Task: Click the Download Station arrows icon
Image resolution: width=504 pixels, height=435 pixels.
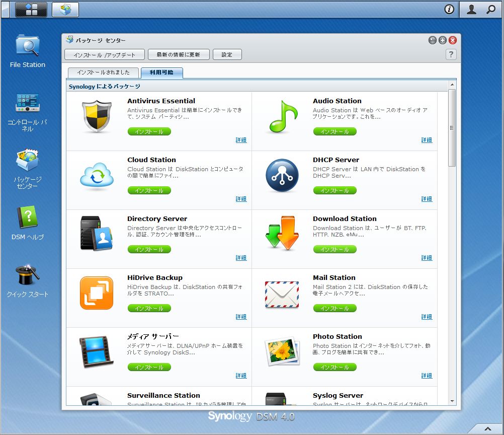Action: coord(282,233)
